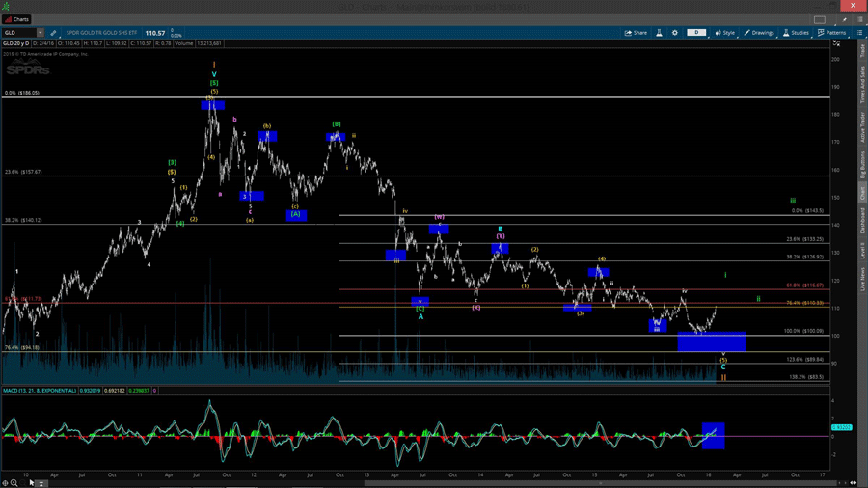Open the Share menu

click(x=636, y=33)
